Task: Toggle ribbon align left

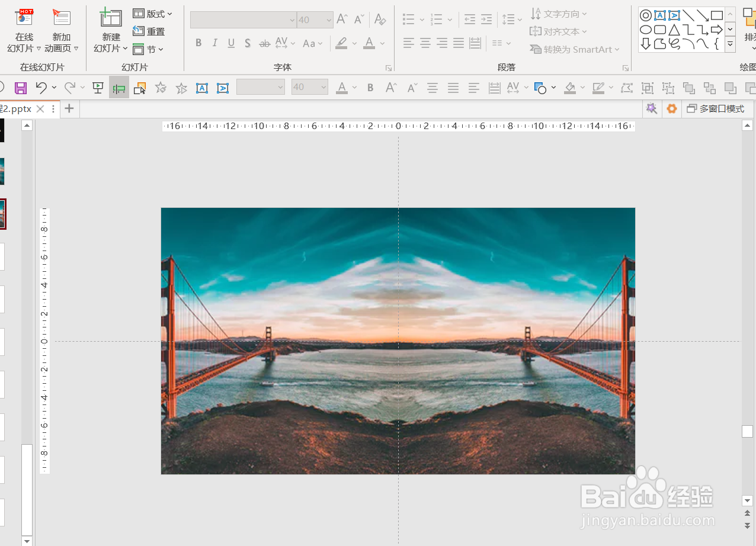Action: [409, 43]
